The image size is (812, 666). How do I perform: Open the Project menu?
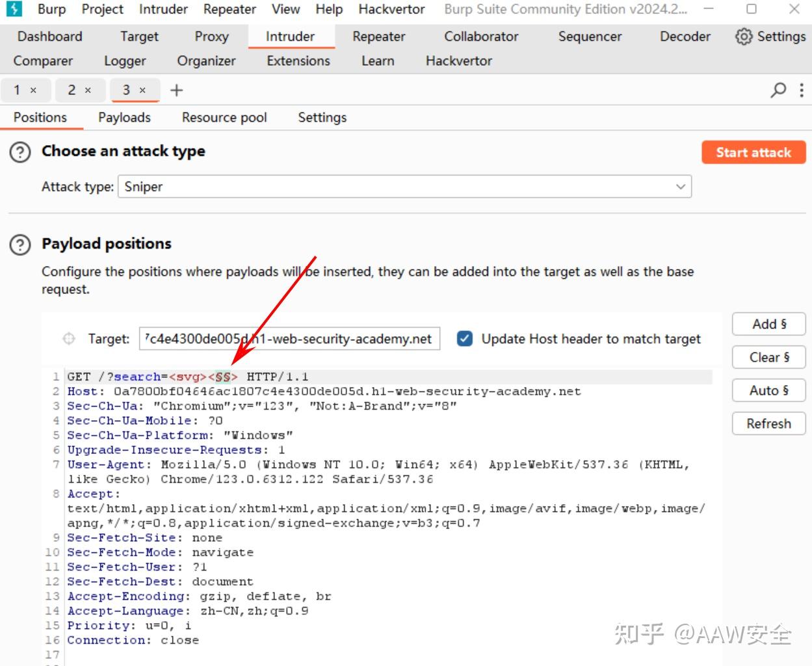(102, 9)
